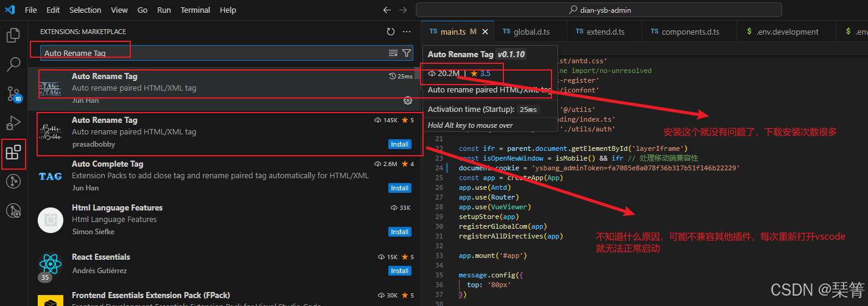Click the v0.1.10 version label

pos(511,54)
